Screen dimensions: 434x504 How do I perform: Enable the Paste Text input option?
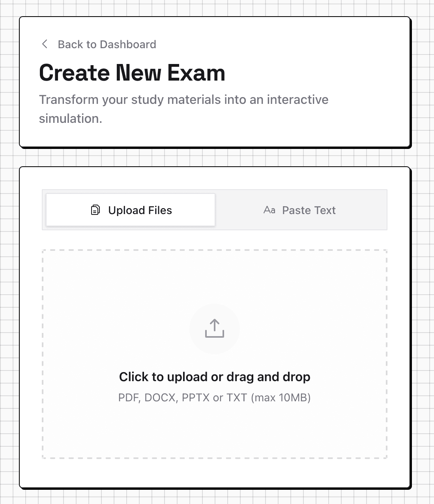click(x=301, y=210)
